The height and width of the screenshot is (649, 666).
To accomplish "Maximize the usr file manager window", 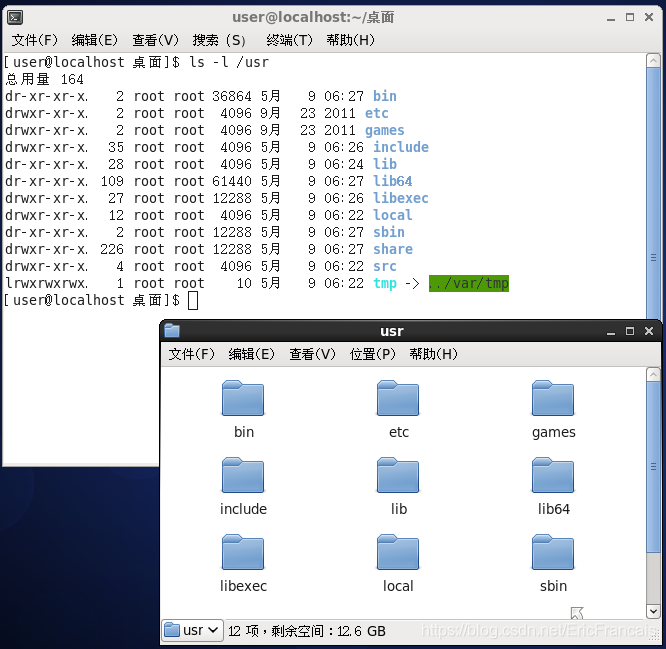I will (x=630, y=331).
